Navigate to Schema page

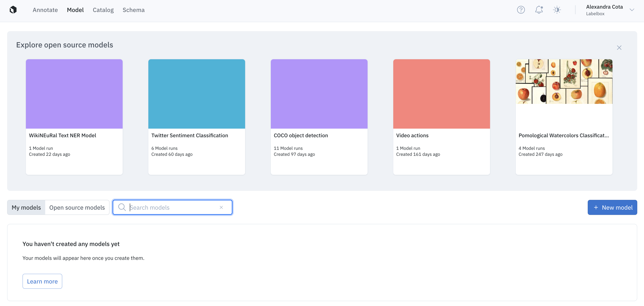click(134, 10)
